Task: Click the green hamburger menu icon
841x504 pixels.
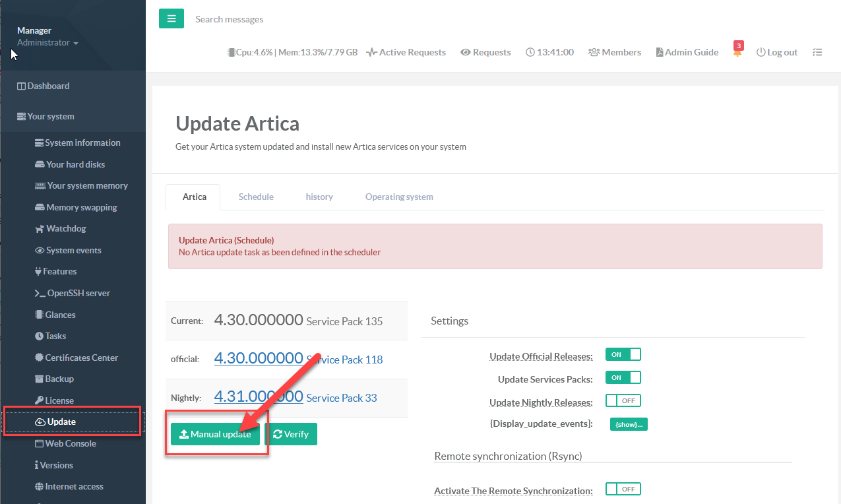Action: tap(171, 18)
